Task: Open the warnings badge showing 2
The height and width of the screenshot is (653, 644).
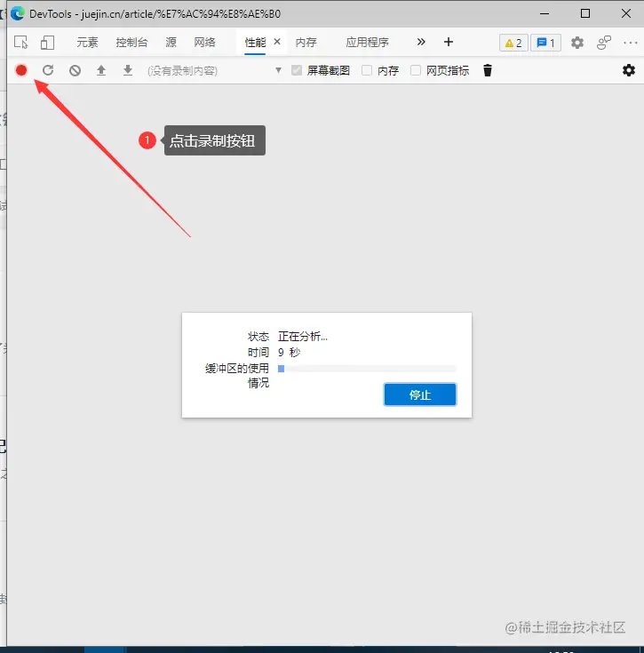Action: pyautogui.click(x=513, y=43)
